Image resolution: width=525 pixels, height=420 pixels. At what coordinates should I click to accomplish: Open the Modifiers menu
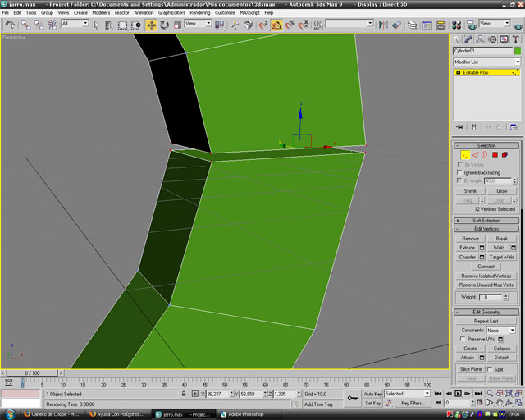point(101,13)
